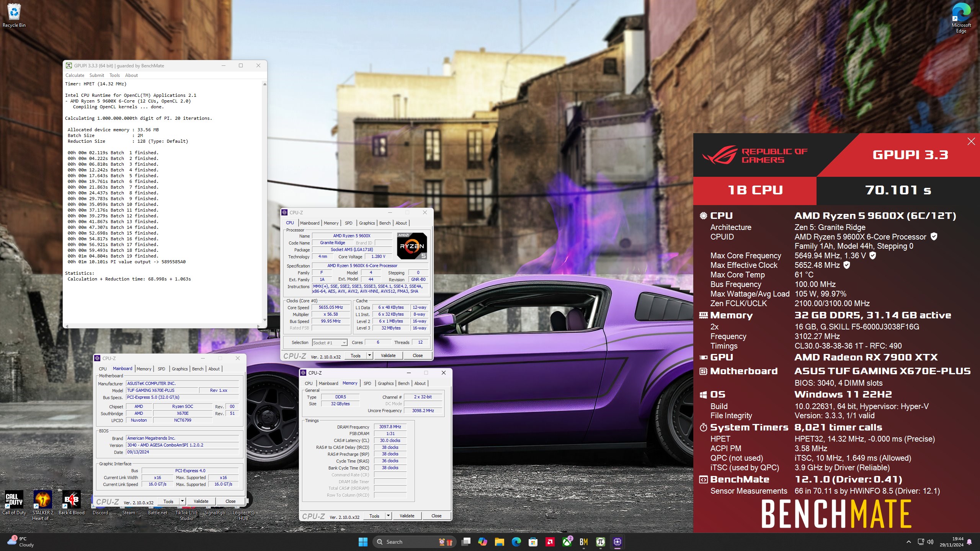Viewport: 980px width, 551px height.
Task: Switch to CPU-Z in the taskbar
Action: point(617,542)
